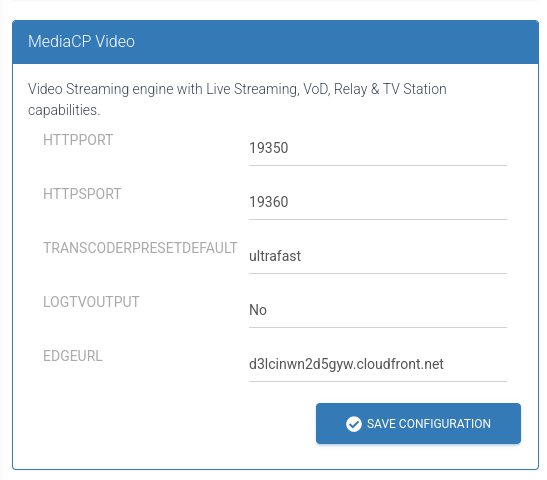
Task: Focus the HTTPSPORT field showing 19360
Action: coord(378,202)
